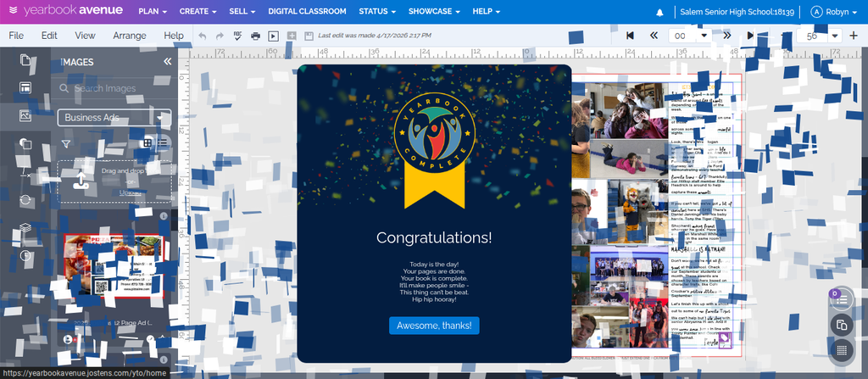
Task: Redo the last undone edit
Action: coord(220,36)
